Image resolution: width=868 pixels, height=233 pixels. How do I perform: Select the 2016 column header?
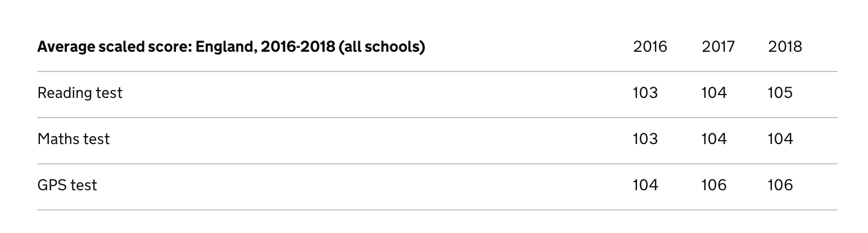coord(650,47)
